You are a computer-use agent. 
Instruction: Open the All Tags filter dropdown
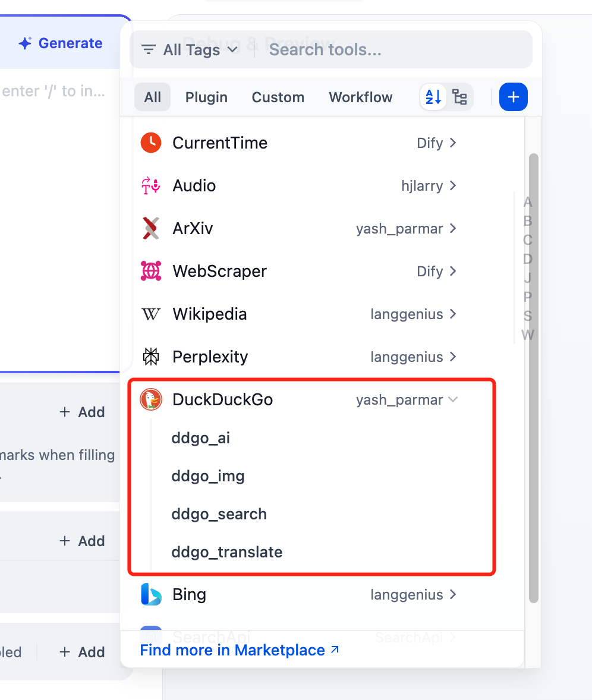click(x=190, y=50)
